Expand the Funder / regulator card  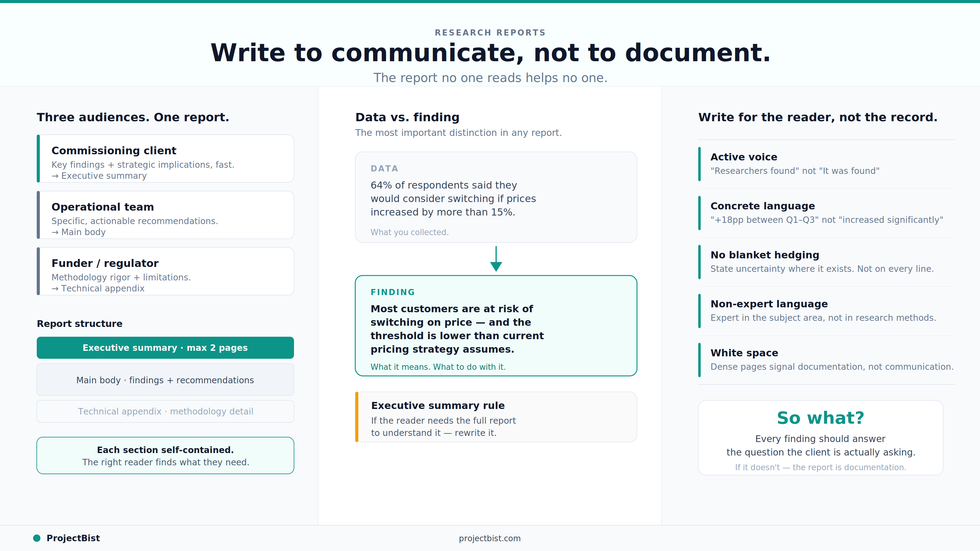point(165,271)
